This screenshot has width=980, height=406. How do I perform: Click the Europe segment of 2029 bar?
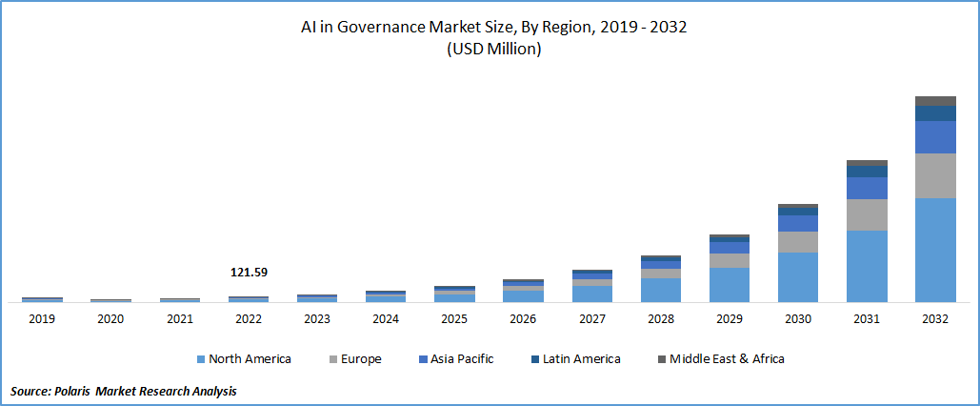click(730, 260)
